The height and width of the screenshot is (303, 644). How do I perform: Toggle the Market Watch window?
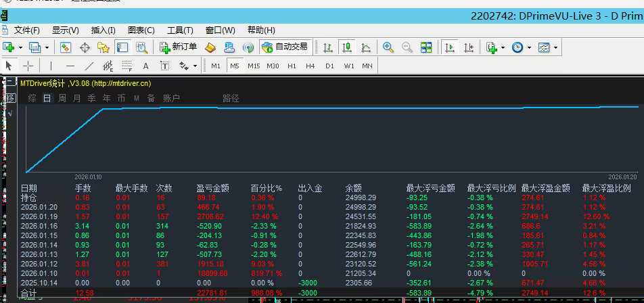click(x=66, y=47)
